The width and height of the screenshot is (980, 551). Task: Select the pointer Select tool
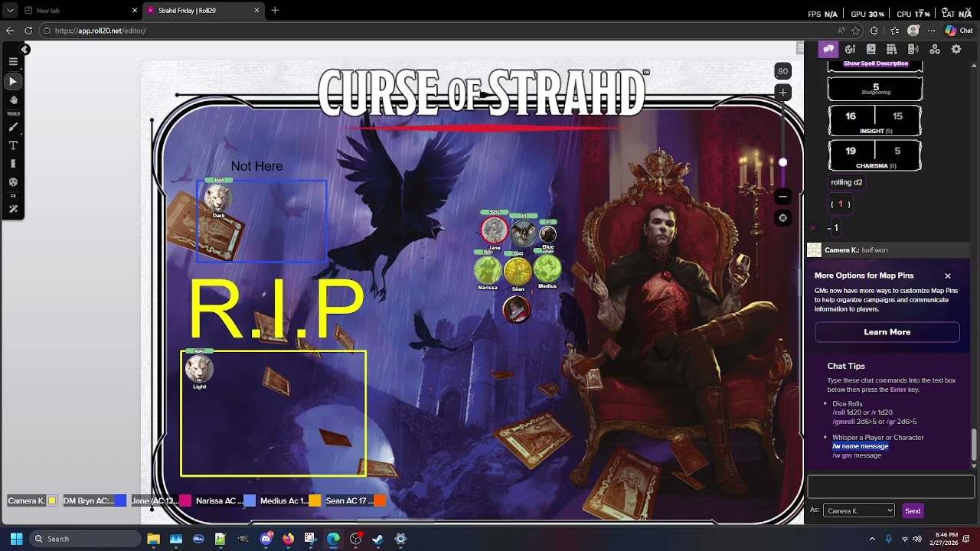click(x=13, y=81)
